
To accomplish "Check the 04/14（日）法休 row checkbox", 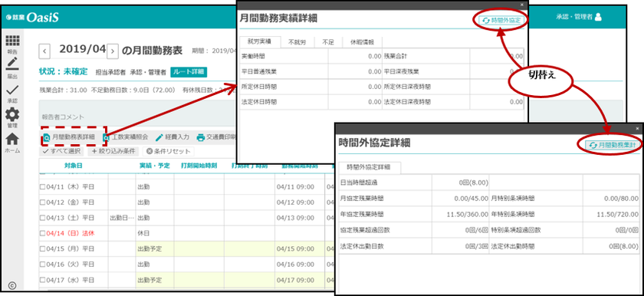I will 42,233.
